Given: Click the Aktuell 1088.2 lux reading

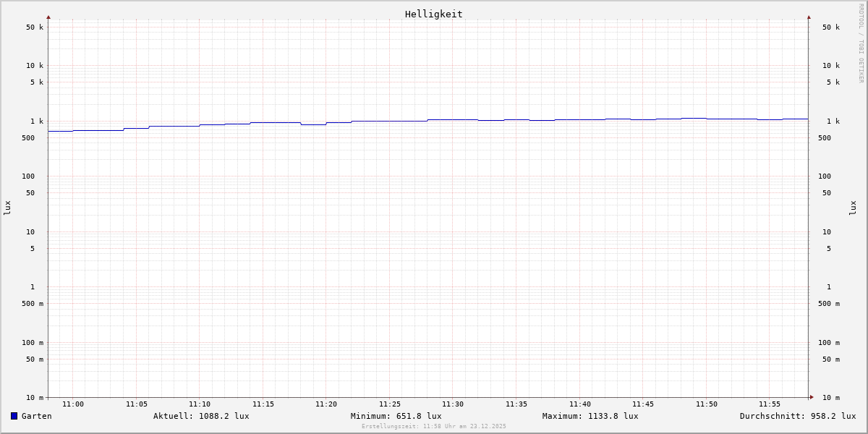Looking at the screenshot, I should tap(201, 416).
